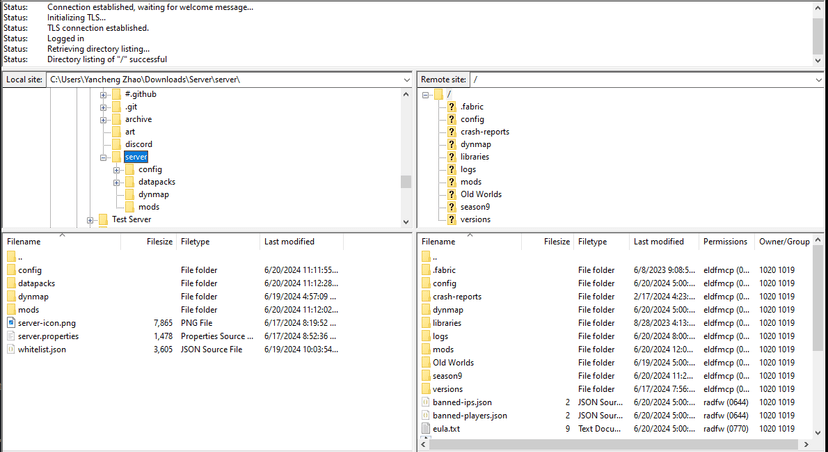
Task: Select eula.txt icon in remote list
Action: click(425, 428)
